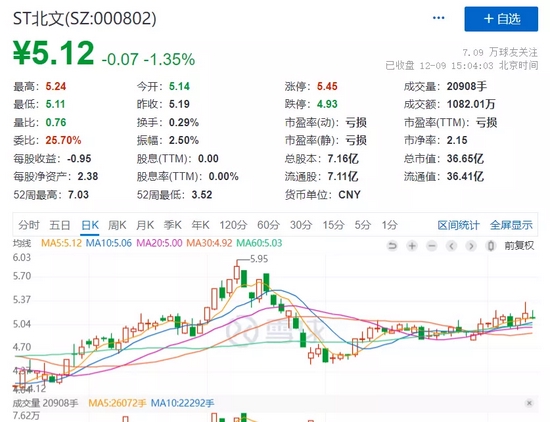
Task: Click the MA20:5.00 moving average label
Action: 159,243
